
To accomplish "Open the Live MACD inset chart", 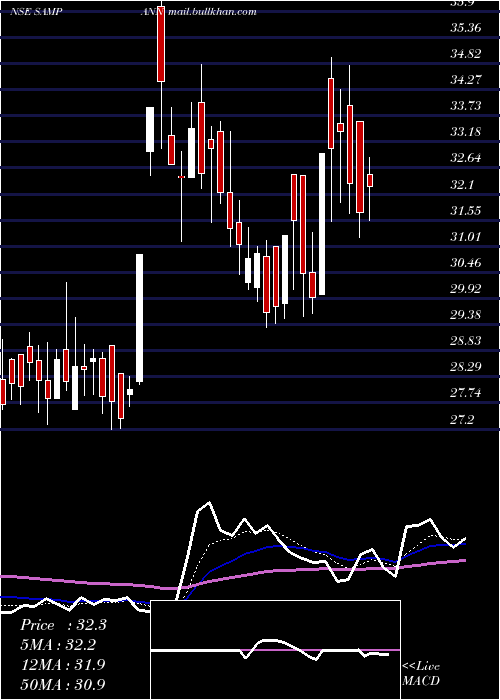I will click(x=275, y=650).
